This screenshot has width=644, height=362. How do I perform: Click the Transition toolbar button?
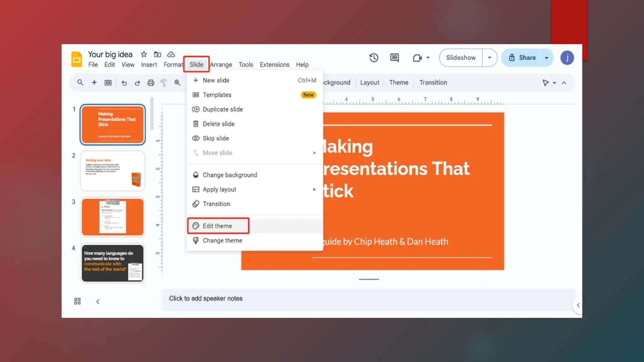click(433, 83)
